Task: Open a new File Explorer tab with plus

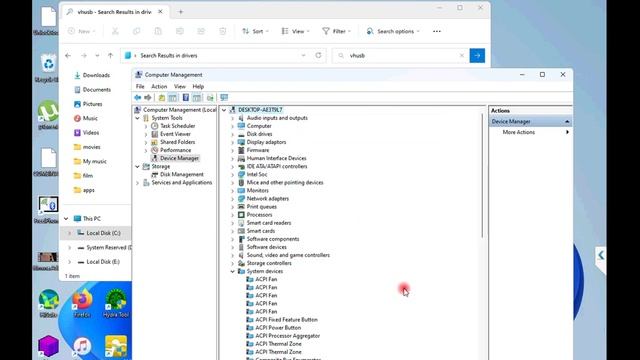Action: (x=180, y=12)
